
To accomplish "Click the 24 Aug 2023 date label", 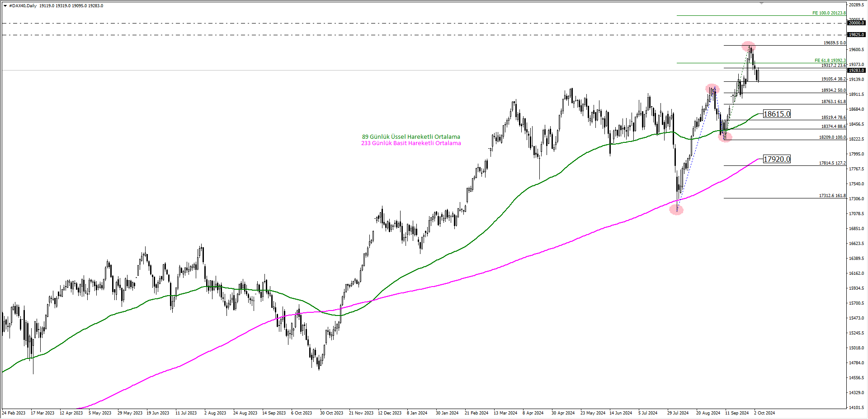I will pyautogui.click(x=245, y=413).
